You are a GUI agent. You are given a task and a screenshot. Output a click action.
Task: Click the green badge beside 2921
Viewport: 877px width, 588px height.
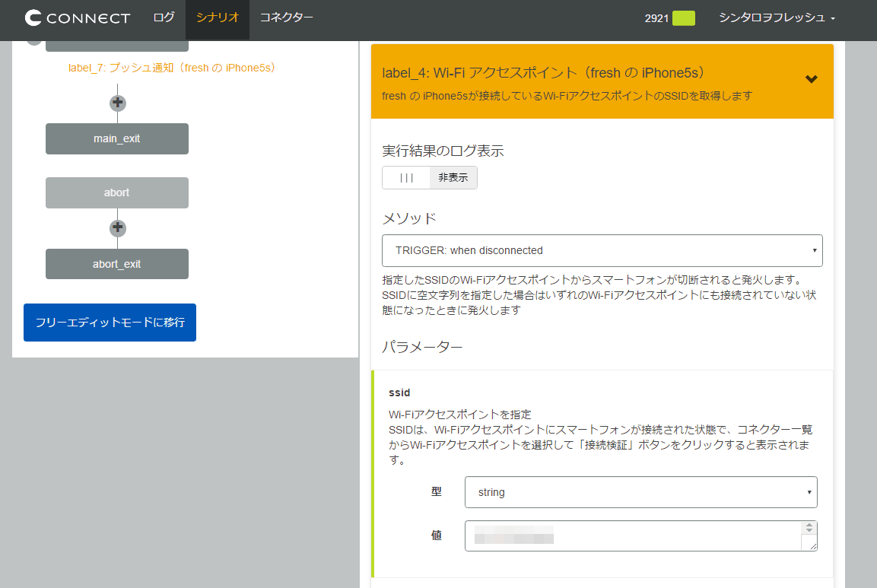click(683, 18)
